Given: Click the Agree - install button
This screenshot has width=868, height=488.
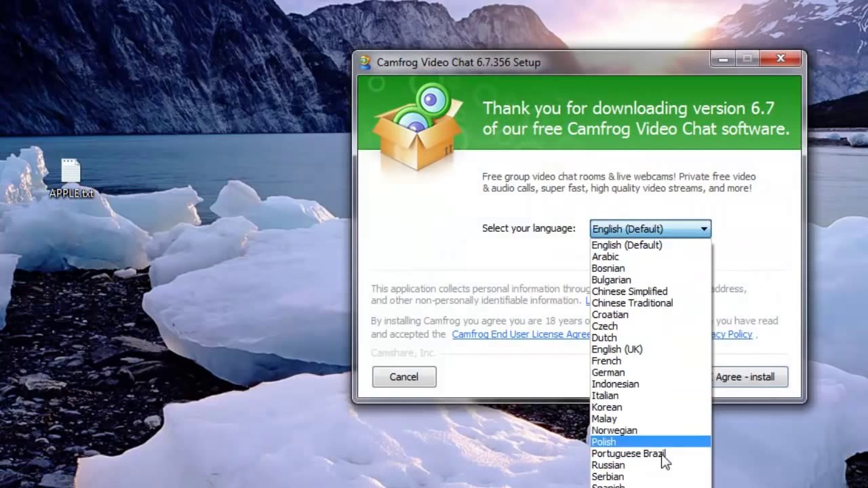Looking at the screenshot, I should [749, 377].
